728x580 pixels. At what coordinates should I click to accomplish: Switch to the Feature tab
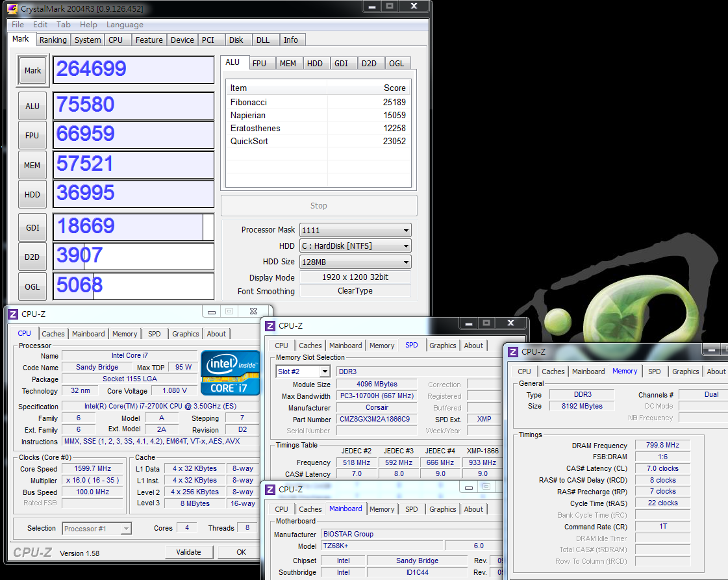pyautogui.click(x=149, y=40)
